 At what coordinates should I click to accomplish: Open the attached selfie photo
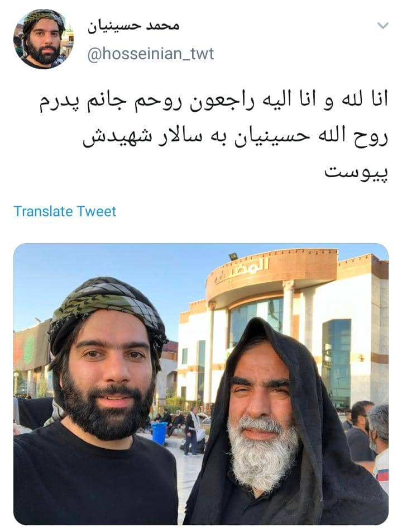(x=201, y=384)
